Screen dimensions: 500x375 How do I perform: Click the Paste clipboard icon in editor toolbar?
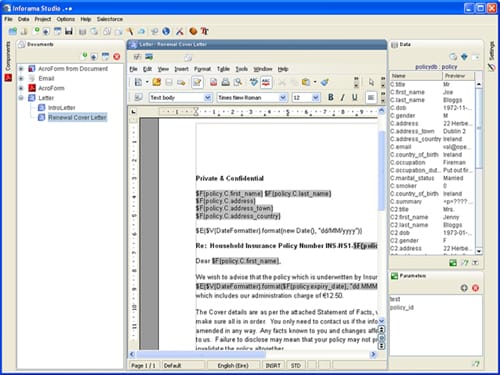click(306, 82)
